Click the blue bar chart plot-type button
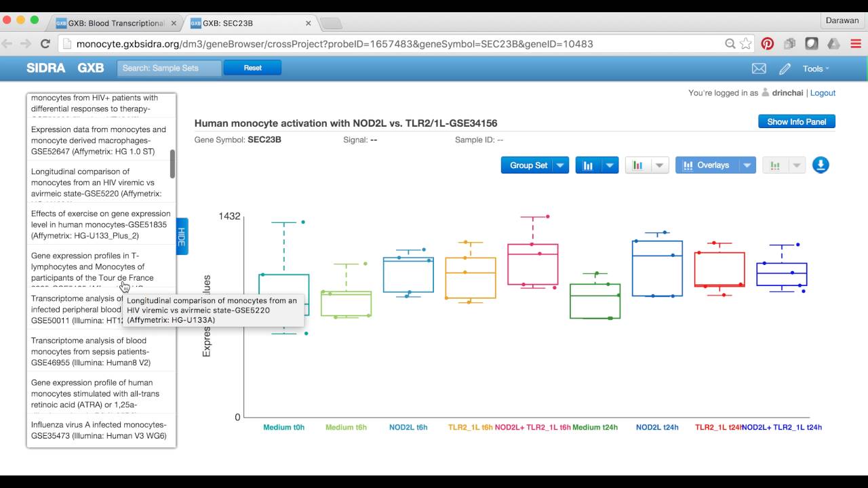The width and height of the screenshot is (868, 488). 588,165
